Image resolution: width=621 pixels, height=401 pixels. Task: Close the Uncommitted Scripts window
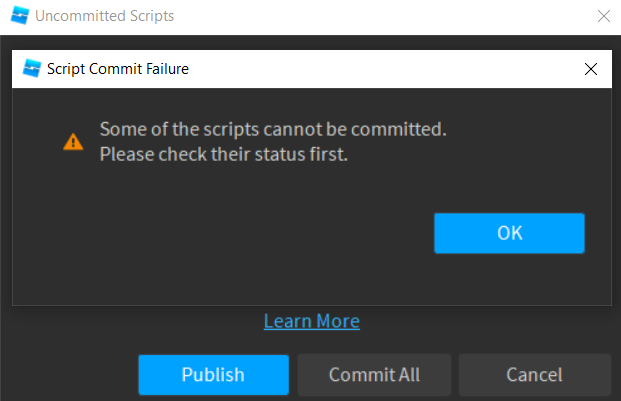(603, 16)
